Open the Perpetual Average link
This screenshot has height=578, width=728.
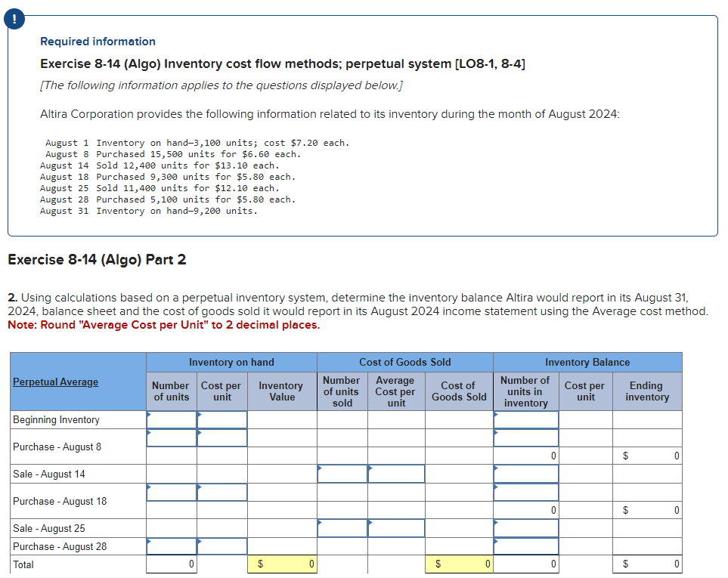(x=55, y=382)
